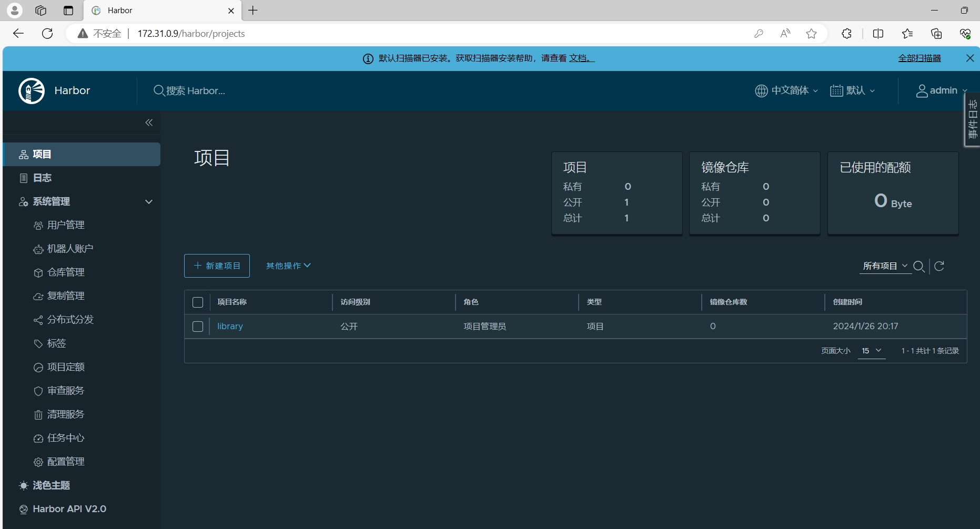Open the 项目 sidebar item
This screenshot has width=980, height=529.
82,155
